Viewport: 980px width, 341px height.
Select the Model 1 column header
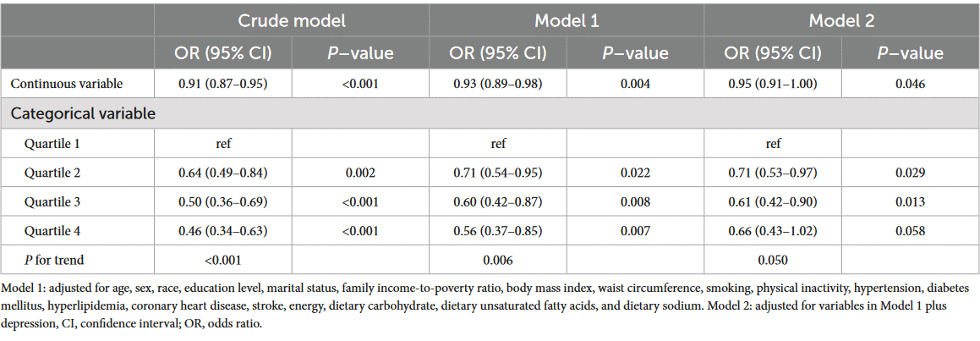(x=565, y=19)
